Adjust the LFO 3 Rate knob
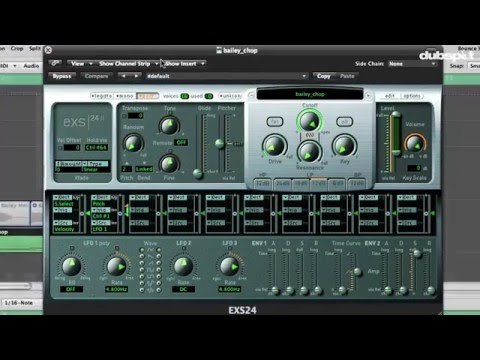Screen dimensions: 480x360 tap(229, 266)
